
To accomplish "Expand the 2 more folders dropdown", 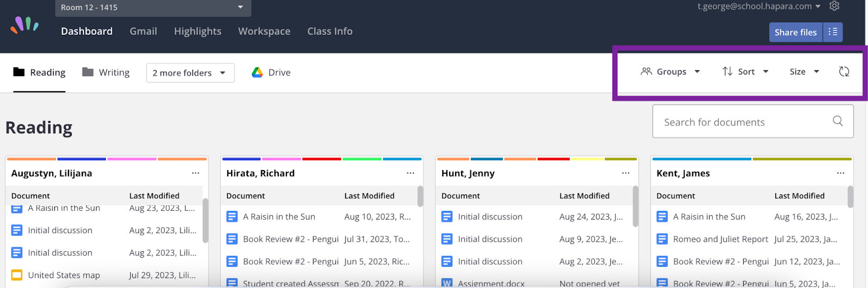I will coord(190,73).
